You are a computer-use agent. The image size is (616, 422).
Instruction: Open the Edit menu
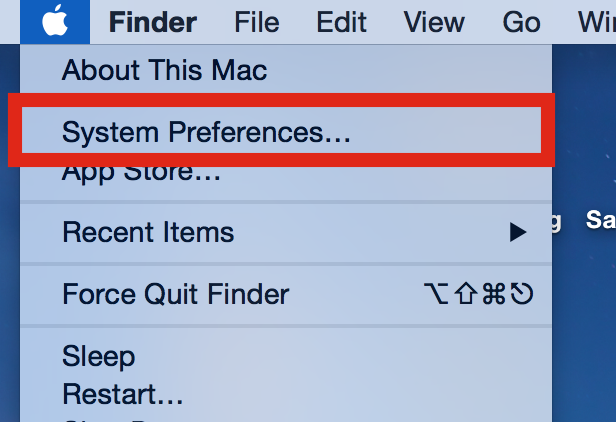pos(341,22)
